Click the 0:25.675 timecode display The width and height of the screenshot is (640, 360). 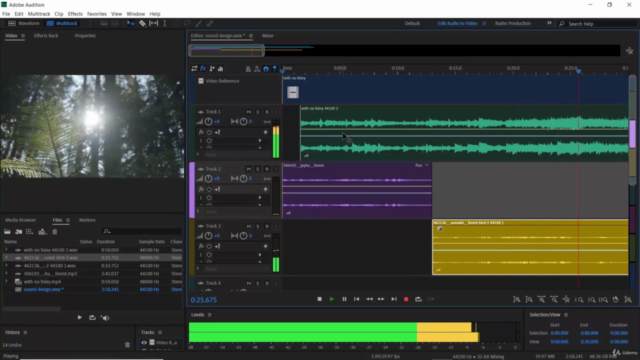pos(204,300)
